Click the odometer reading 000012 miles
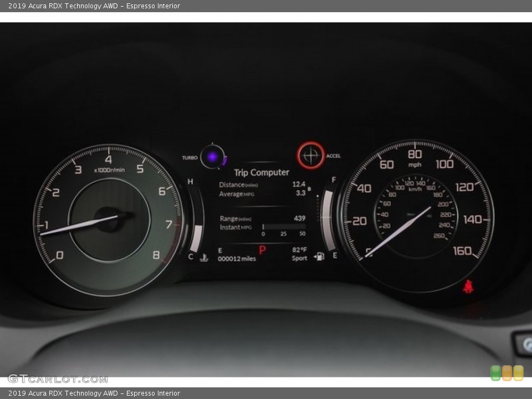The height and width of the screenshot is (399, 532). (237, 259)
